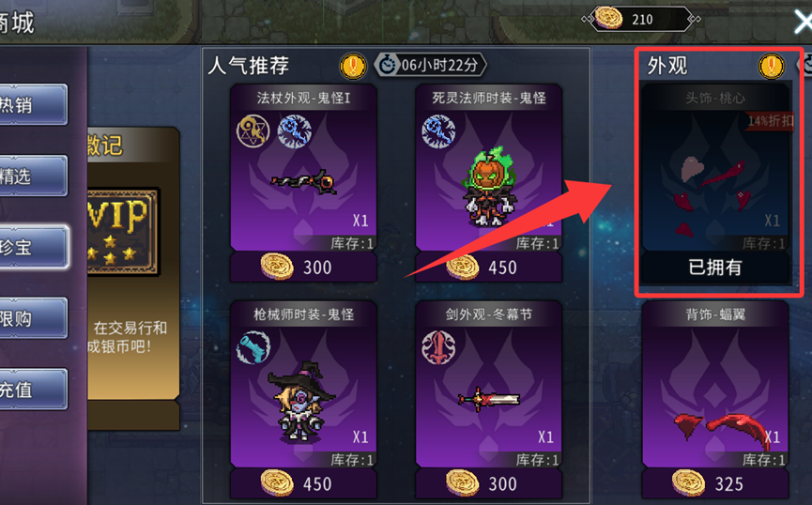
Task: Open the 热销 shop tab
Action: [32, 104]
